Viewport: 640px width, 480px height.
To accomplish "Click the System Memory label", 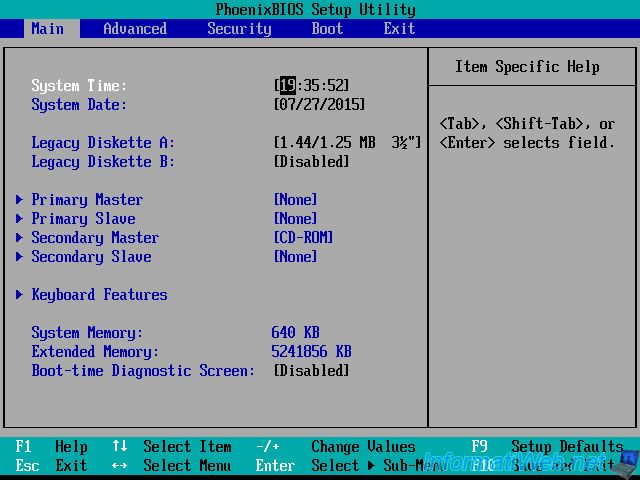I will point(87,333).
